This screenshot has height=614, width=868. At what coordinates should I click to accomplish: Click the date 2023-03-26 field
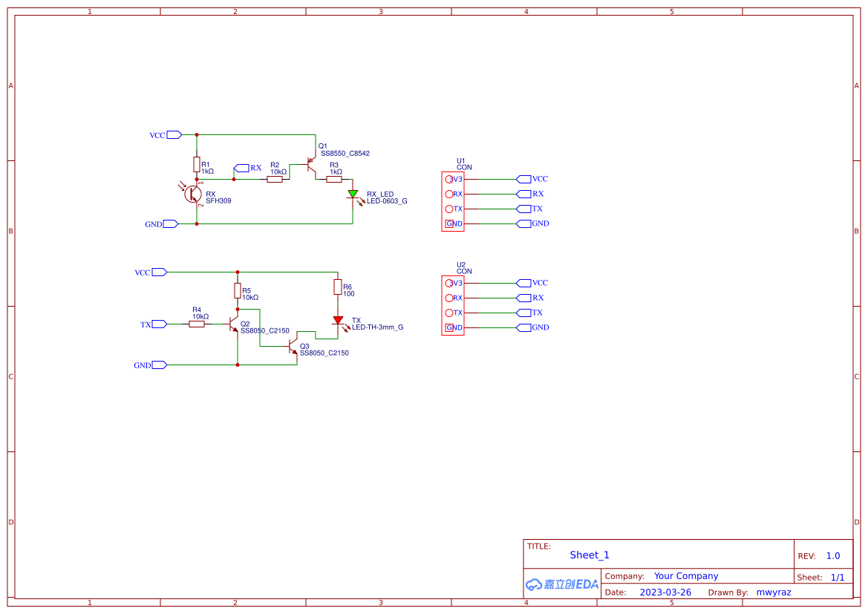[x=665, y=592]
